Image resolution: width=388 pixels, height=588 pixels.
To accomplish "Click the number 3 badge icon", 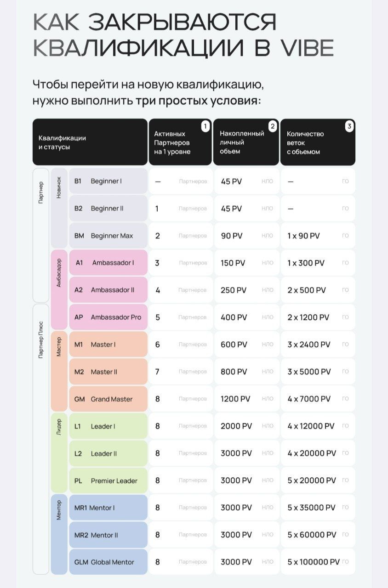I will (x=349, y=126).
